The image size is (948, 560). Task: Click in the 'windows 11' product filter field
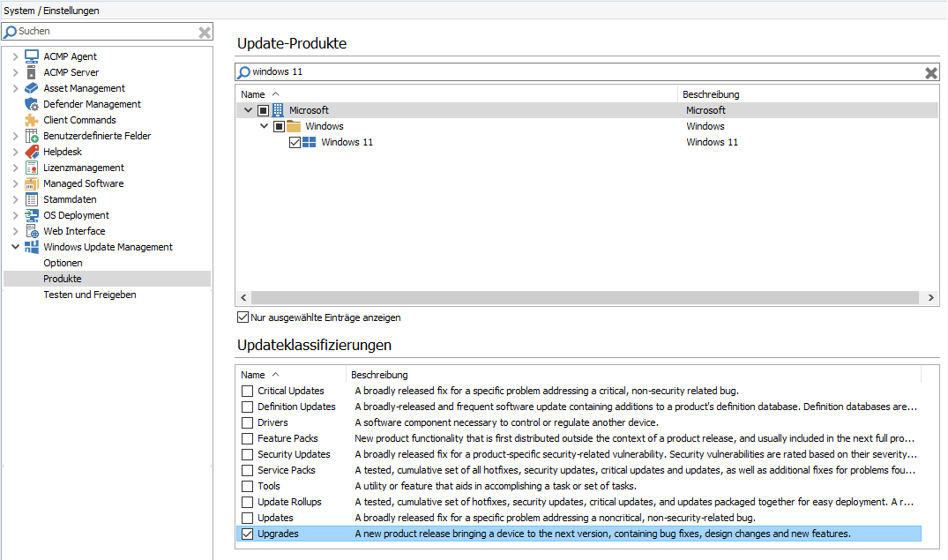586,72
